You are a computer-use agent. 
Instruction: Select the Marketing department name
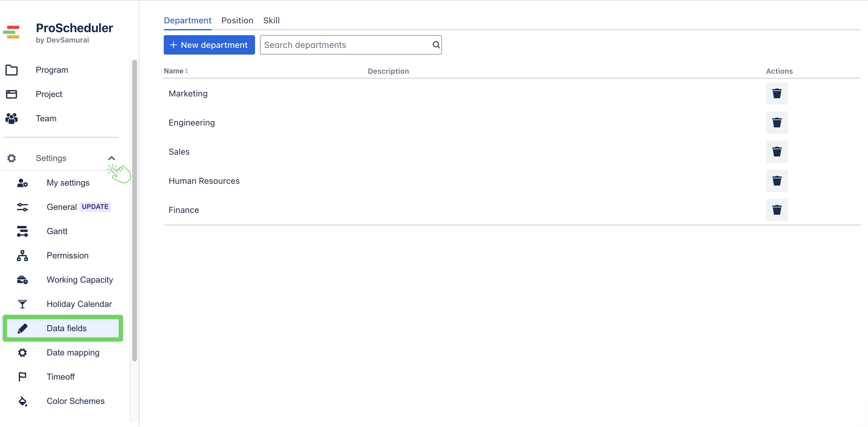pos(188,93)
